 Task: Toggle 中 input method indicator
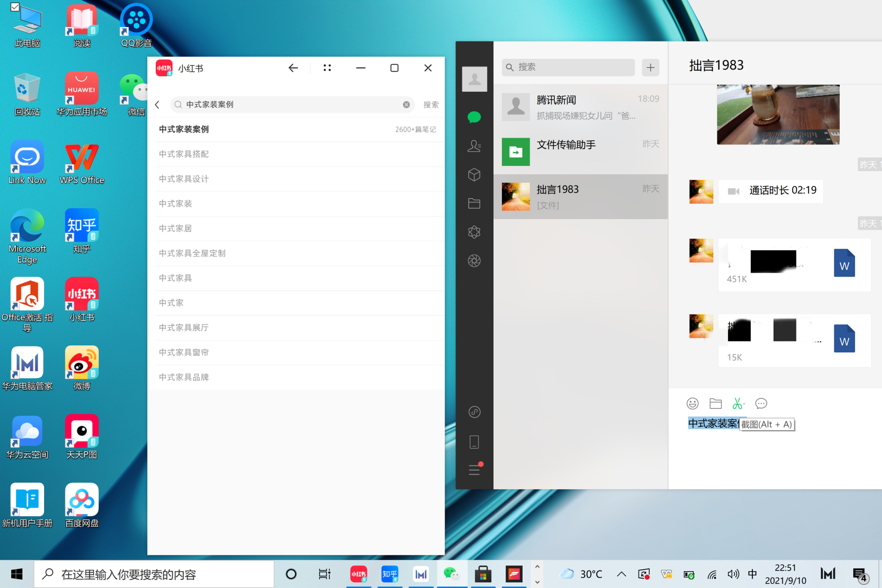[x=752, y=574]
